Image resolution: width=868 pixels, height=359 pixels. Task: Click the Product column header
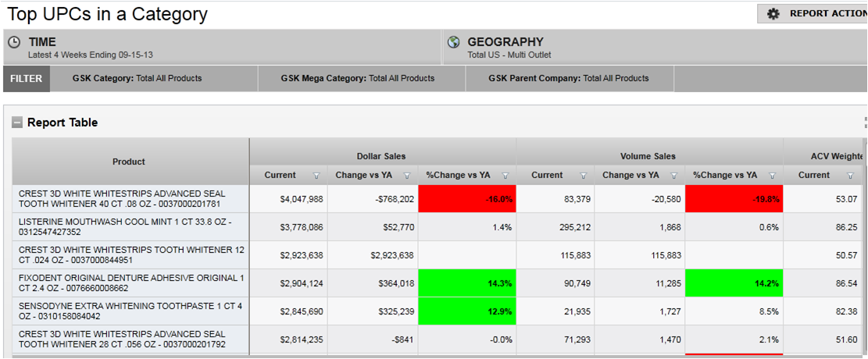(x=129, y=162)
